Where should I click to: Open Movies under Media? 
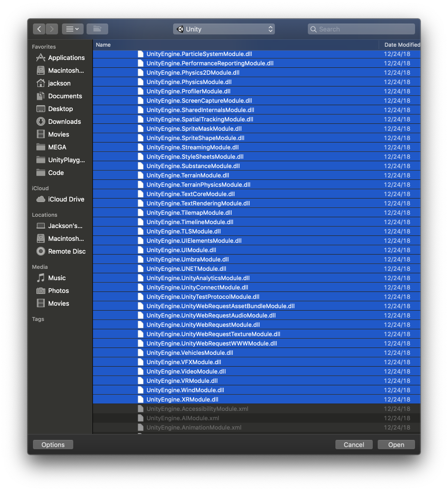(60, 303)
